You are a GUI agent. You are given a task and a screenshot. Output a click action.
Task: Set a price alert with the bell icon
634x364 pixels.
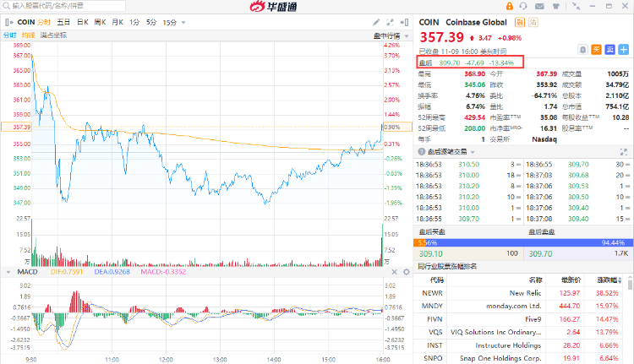[x=582, y=50]
